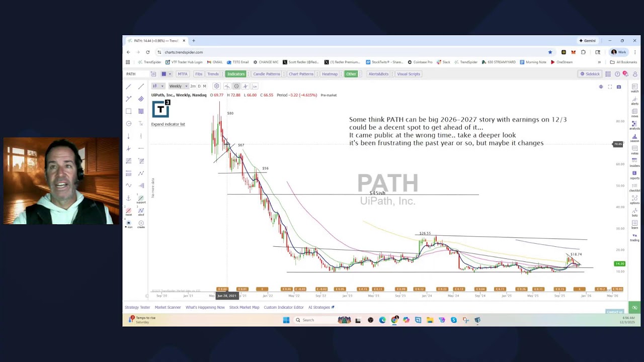Click the Windows Start button
The image size is (644, 362).
[x=286, y=320]
